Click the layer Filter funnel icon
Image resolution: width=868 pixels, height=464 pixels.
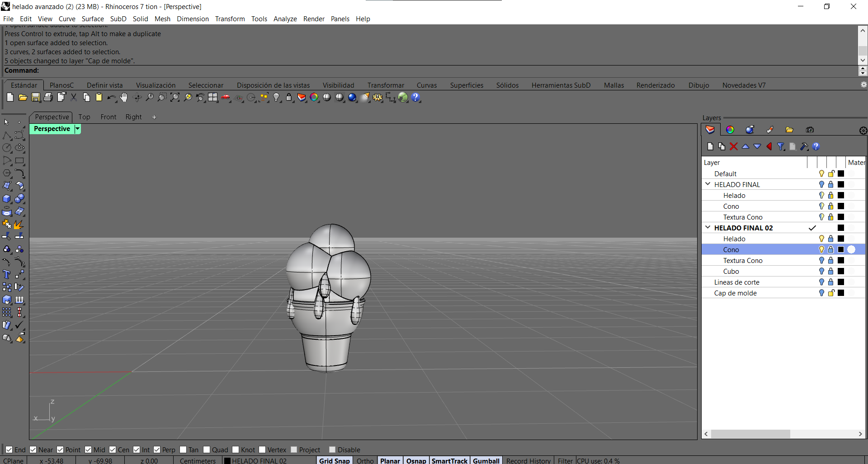point(781,146)
